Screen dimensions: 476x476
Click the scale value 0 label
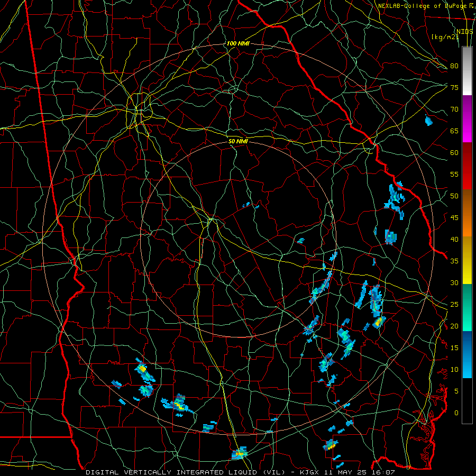pos(456,413)
